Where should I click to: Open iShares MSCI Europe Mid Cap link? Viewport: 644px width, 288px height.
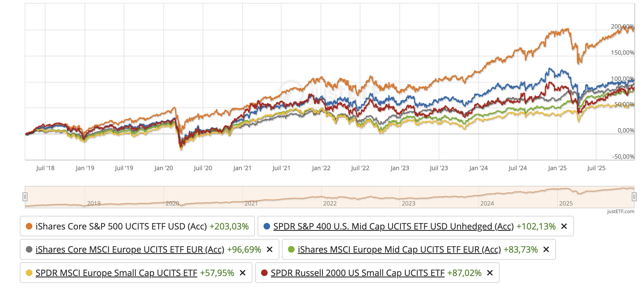(399, 250)
